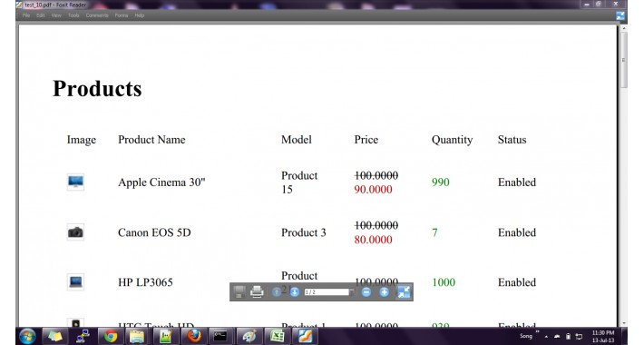Open Sticky Notes from the taskbar
The image size is (644, 345).
pyautogui.click(x=55, y=336)
